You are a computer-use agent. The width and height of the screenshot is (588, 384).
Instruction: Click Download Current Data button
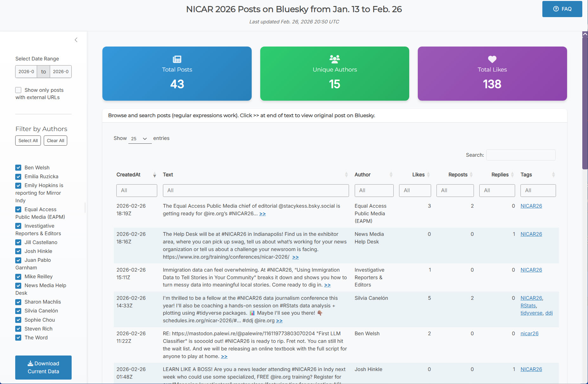click(x=43, y=367)
